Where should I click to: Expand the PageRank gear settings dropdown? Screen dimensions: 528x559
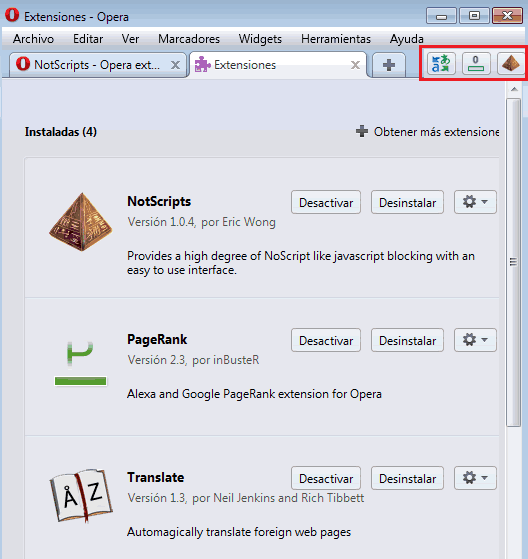pyautogui.click(x=475, y=340)
